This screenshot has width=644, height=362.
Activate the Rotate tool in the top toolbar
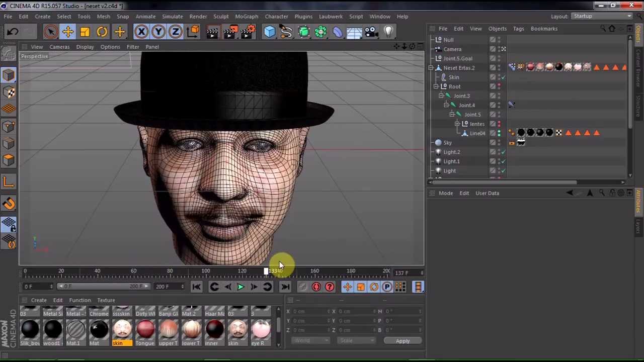pyautogui.click(x=102, y=32)
